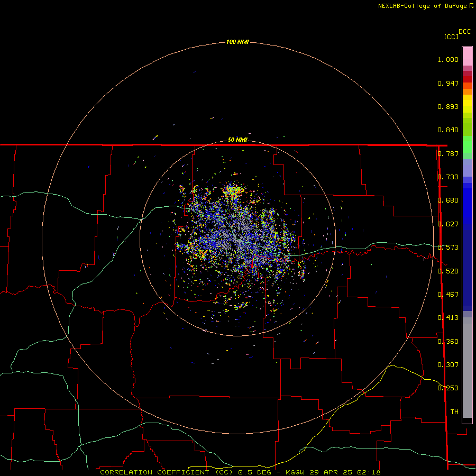Click the 0.893 scale value
Screen dimensions: 476x476
click(x=448, y=106)
